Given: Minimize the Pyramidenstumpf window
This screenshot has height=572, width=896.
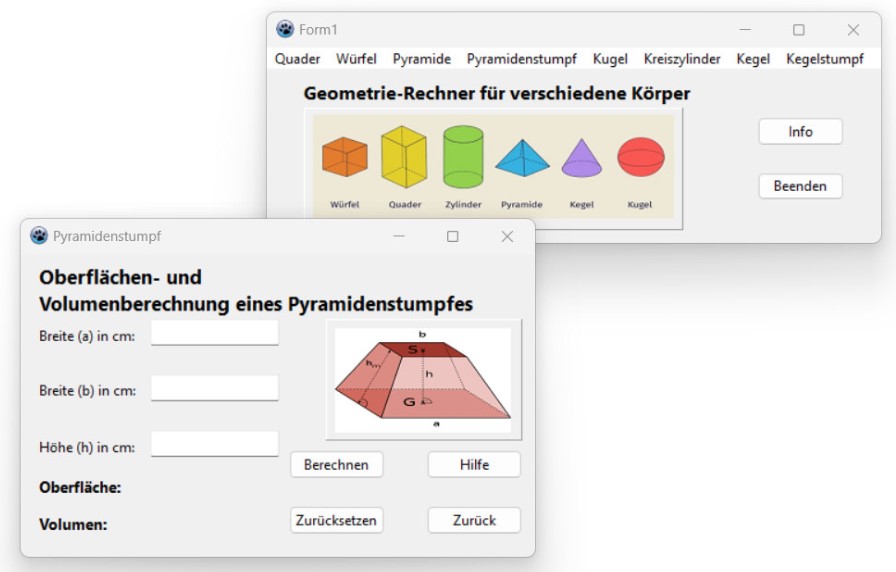Looking at the screenshot, I should tap(399, 236).
